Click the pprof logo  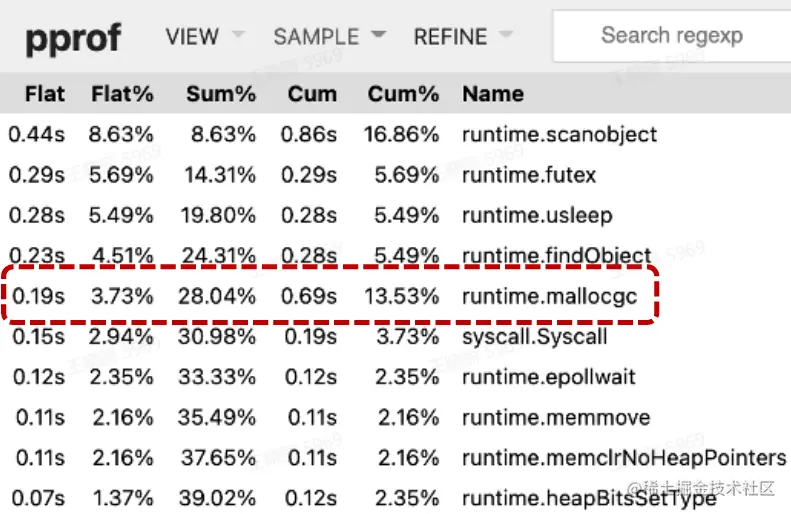73,37
